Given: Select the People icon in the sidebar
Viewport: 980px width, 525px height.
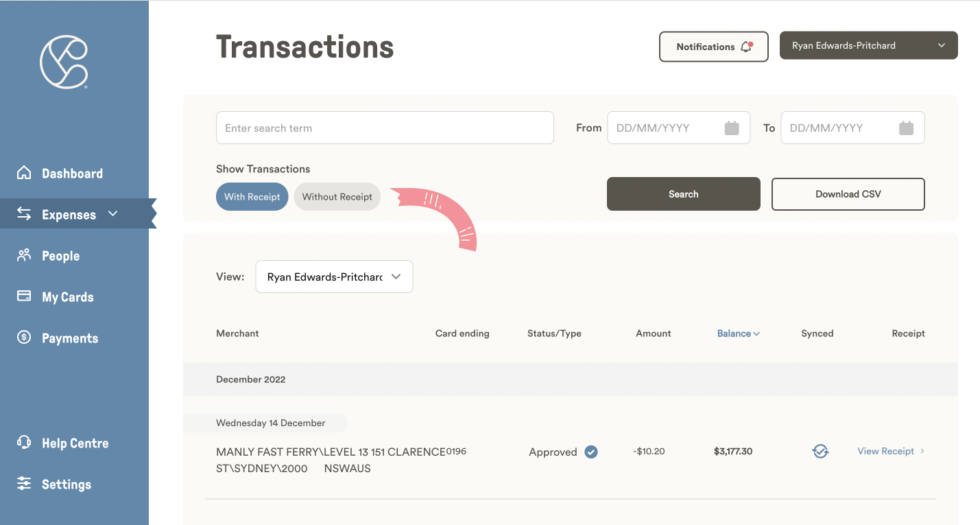Looking at the screenshot, I should coord(24,255).
